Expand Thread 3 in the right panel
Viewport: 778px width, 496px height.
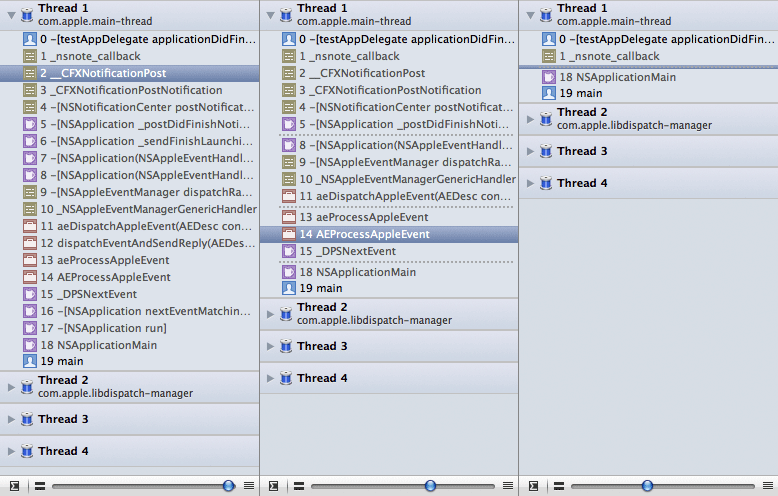click(x=530, y=151)
